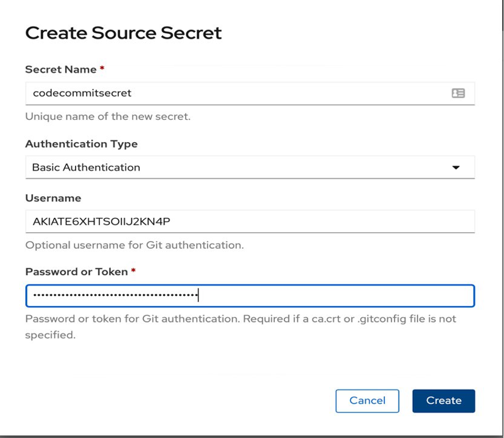Screen dimensions: 504x438
Task: Click the AKIATE6XHTSOIIJ2KN4P username field
Action: coord(250,221)
